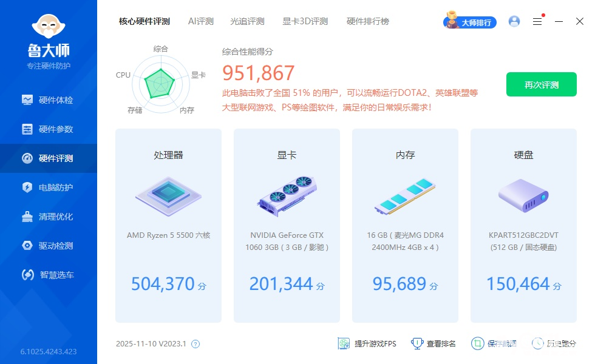Click the 处理器 score card
The image size is (595, 364).
coord(168,225)
